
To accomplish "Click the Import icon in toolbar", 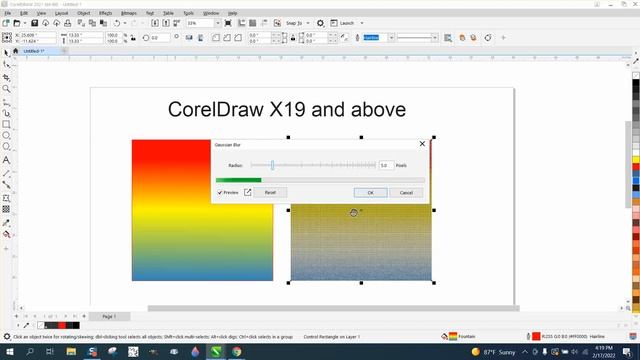I will [155, 23].
